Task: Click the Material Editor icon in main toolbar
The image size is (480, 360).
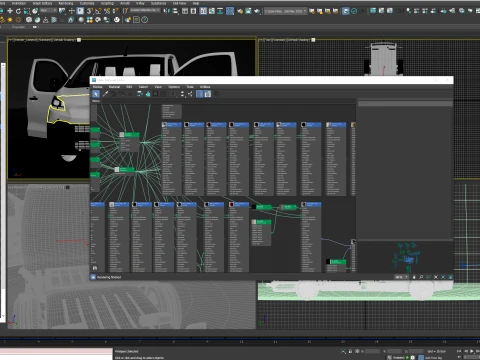Action: click(x=230, y=11)
